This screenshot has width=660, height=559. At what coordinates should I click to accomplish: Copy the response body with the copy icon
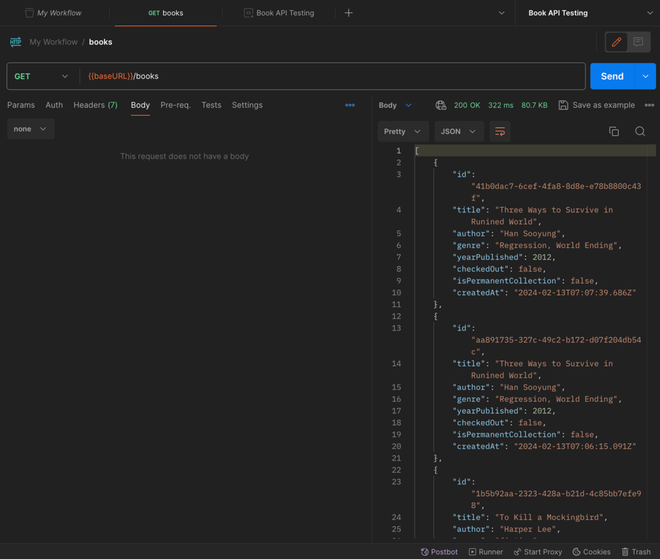[x=614, y=131]
